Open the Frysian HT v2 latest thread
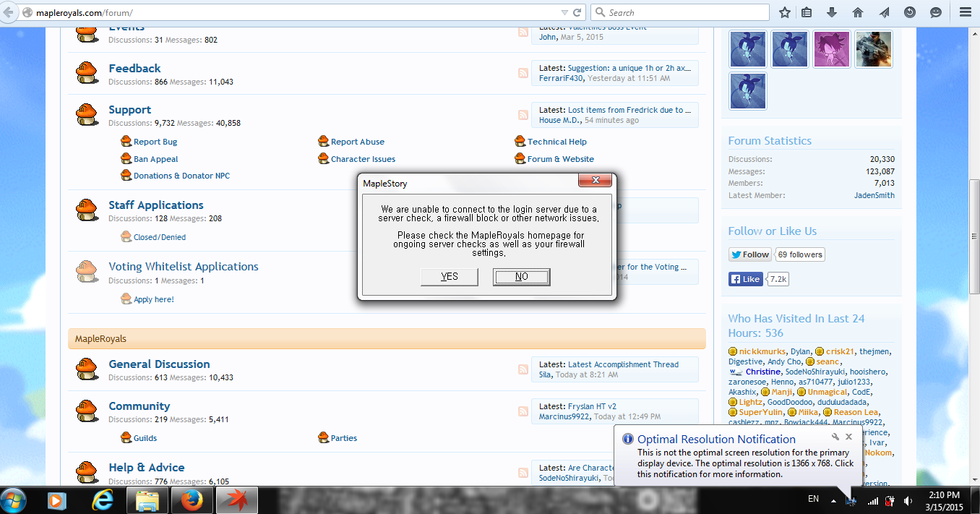The height and width of the screenshot is (514, 980). tap(592, 406)
